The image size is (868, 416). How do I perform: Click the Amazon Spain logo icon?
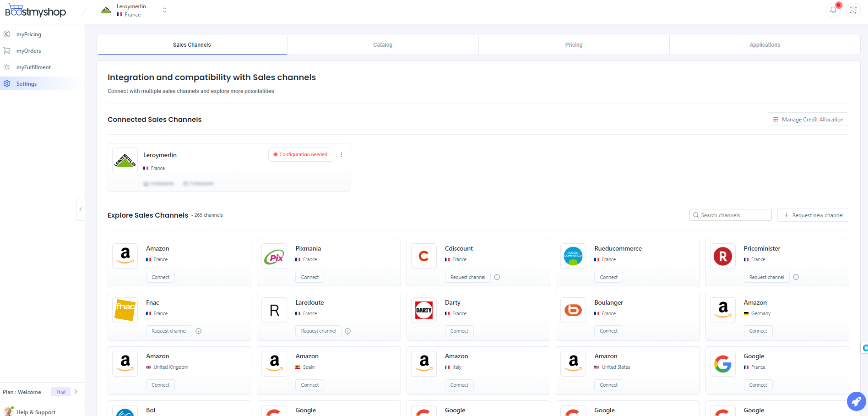click(x=274, y=364)
